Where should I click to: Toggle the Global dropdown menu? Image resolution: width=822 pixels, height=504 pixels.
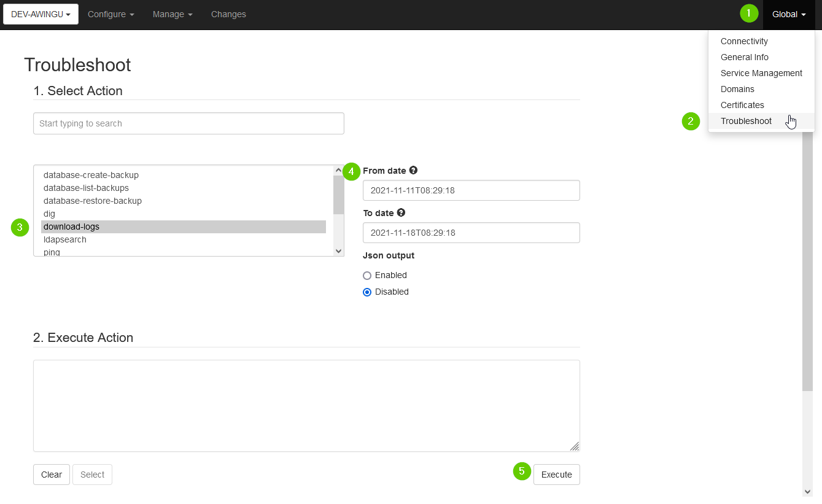[x=789, y=14]
